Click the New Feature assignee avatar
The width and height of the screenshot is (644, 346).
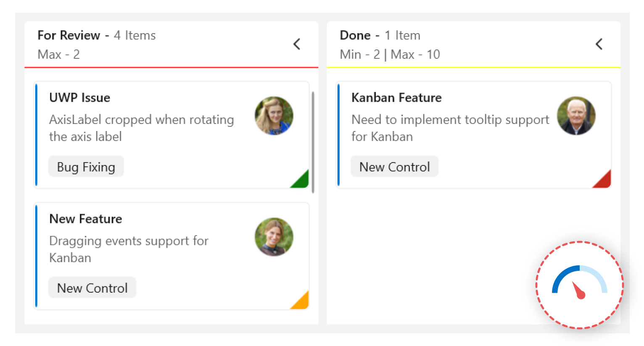click(274, 237)
